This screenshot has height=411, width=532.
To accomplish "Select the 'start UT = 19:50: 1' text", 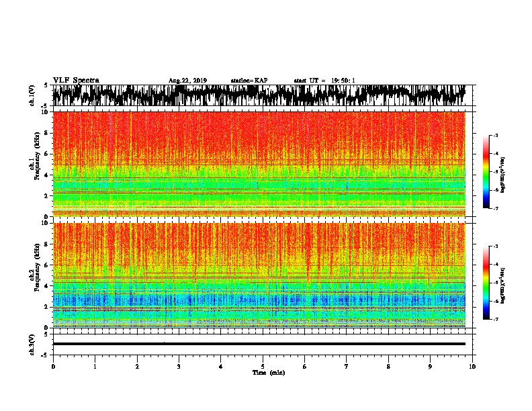I will point(324,81).
